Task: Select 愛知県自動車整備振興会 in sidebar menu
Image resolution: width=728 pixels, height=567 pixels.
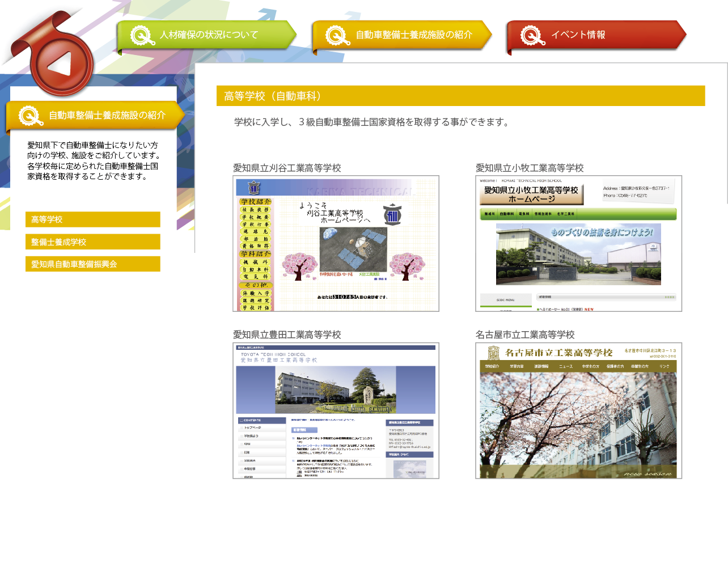Action: click(93, 264)
